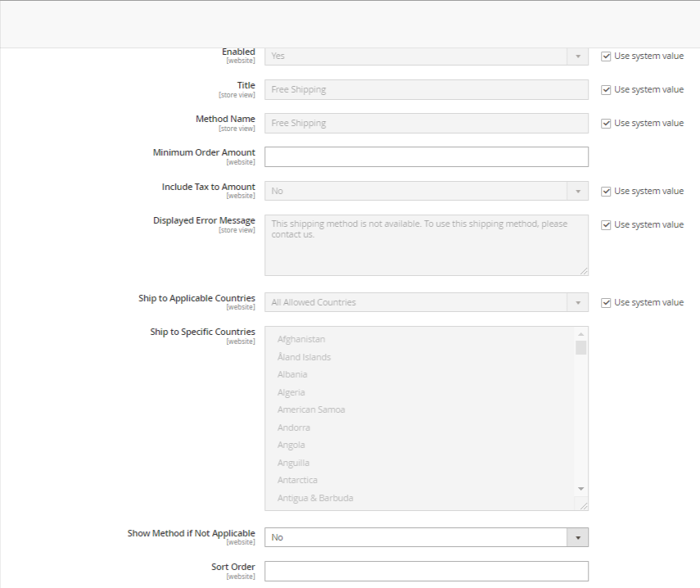This screenshot has width=700, height=588.
Task: Open Ship to Applicable Countries dropdown
Action: [x=426, y=302]
